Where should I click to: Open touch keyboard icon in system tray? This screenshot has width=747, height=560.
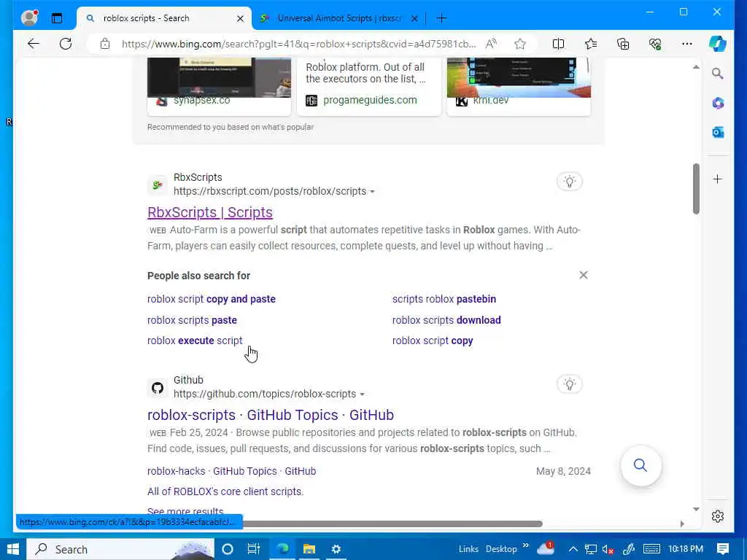click(x=651, y=549)
